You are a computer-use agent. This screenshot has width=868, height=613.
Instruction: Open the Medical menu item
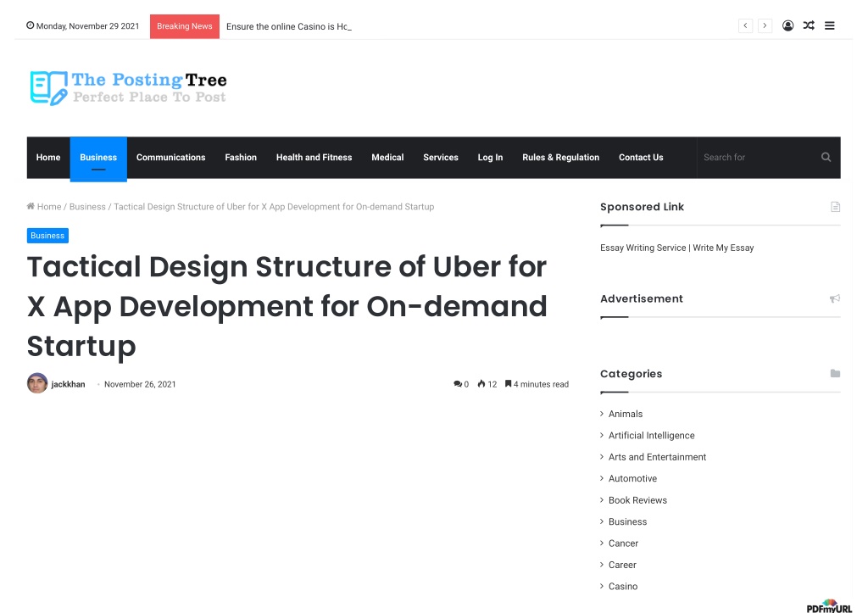pyautogui.click(x=387, y=157)
